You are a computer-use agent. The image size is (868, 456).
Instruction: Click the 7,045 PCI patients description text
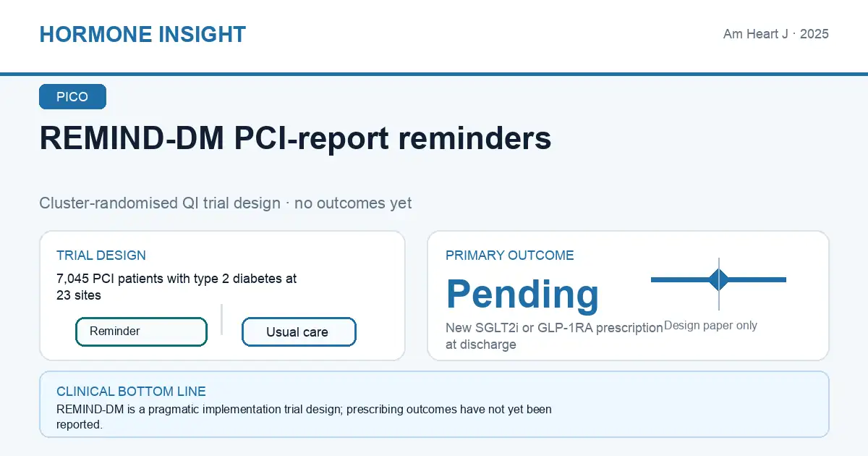(x=176, y=287)
